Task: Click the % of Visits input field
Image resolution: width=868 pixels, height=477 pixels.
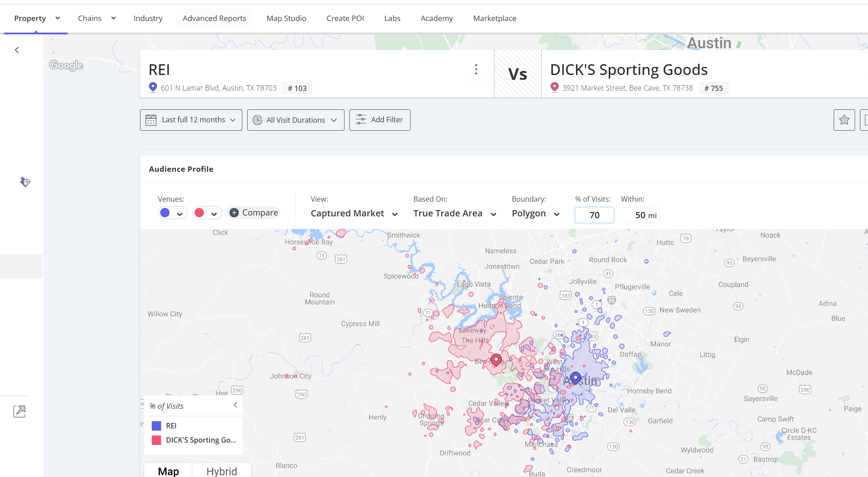Action: coord(594,215)
